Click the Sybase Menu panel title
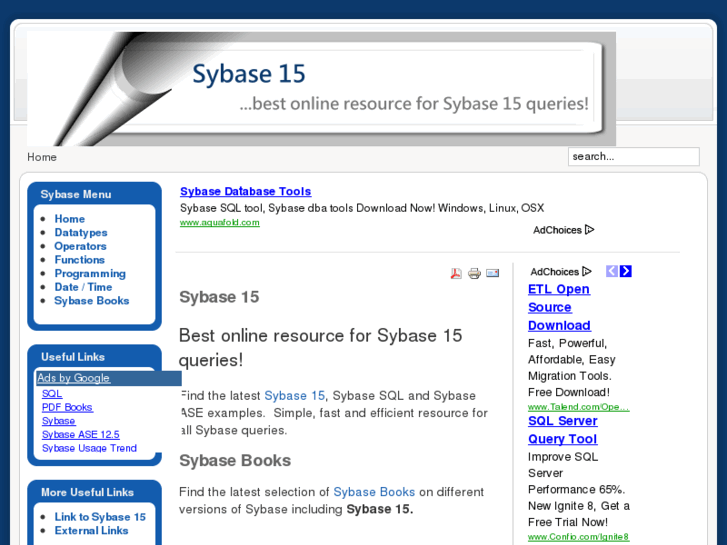The width and height of the screenshot is (727, 545). click(x=76, y=194)
